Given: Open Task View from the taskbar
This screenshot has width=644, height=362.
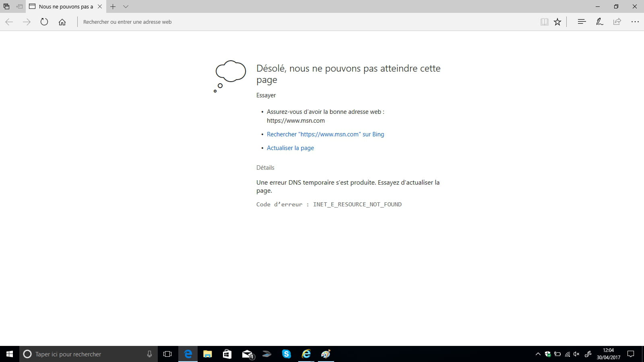Looking at the screenshot, I should pos(167,354).
